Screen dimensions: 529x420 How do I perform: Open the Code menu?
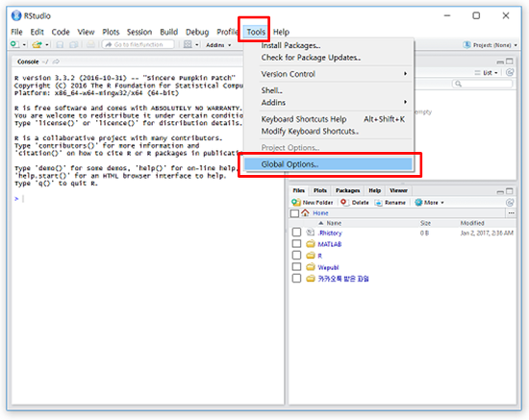(x=61, y=32)
